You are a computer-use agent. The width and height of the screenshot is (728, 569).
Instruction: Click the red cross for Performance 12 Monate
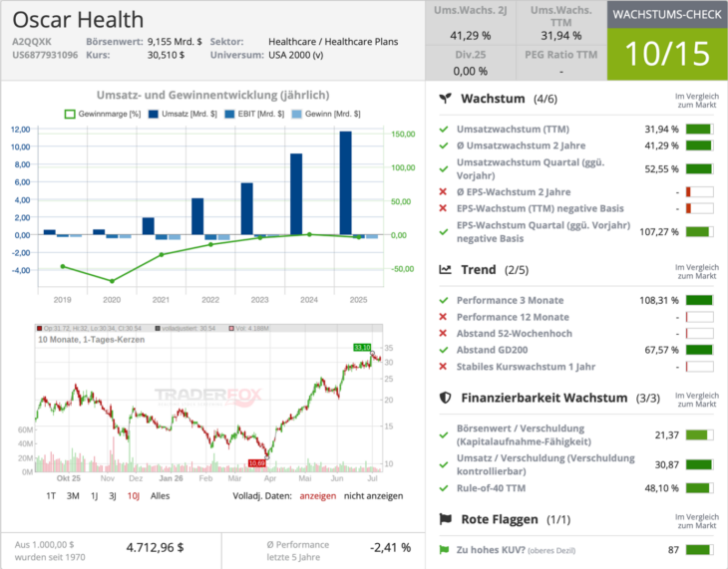(x=443, y=317)
